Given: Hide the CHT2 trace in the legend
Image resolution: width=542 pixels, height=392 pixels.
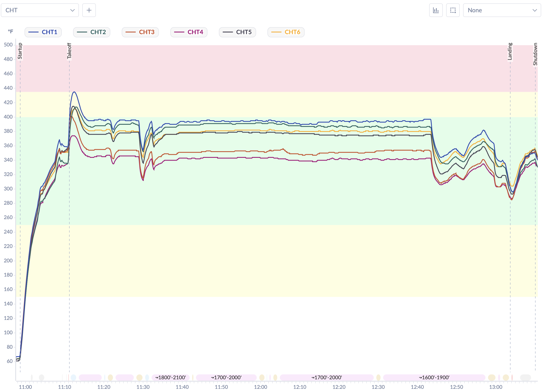Looking at the screenshot, I should [92, 32].
